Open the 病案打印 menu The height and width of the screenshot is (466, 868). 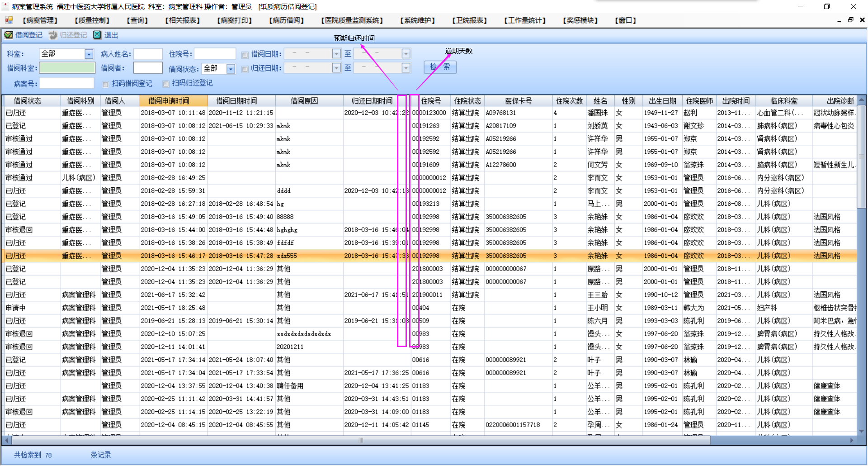[x=235, y=20]
